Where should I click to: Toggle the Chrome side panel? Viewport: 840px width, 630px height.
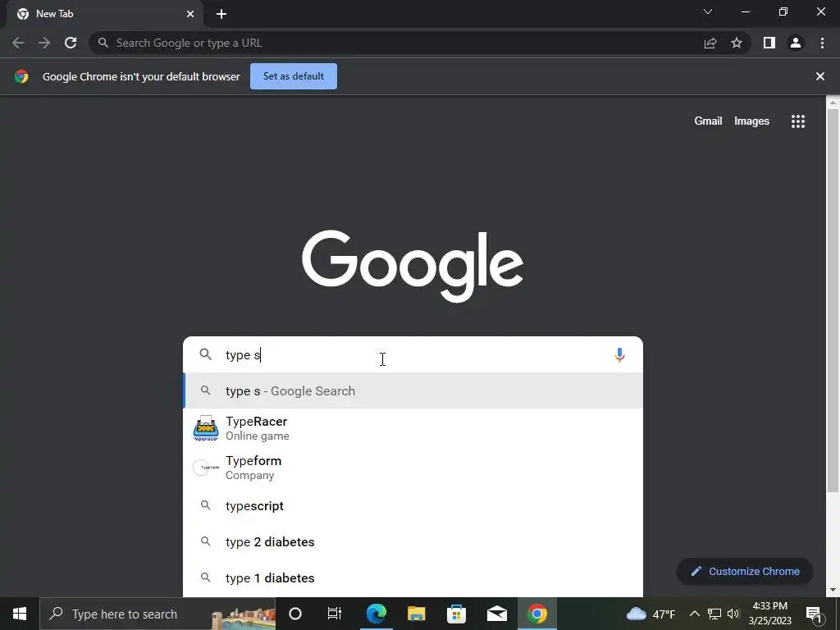tap(769, 43)
